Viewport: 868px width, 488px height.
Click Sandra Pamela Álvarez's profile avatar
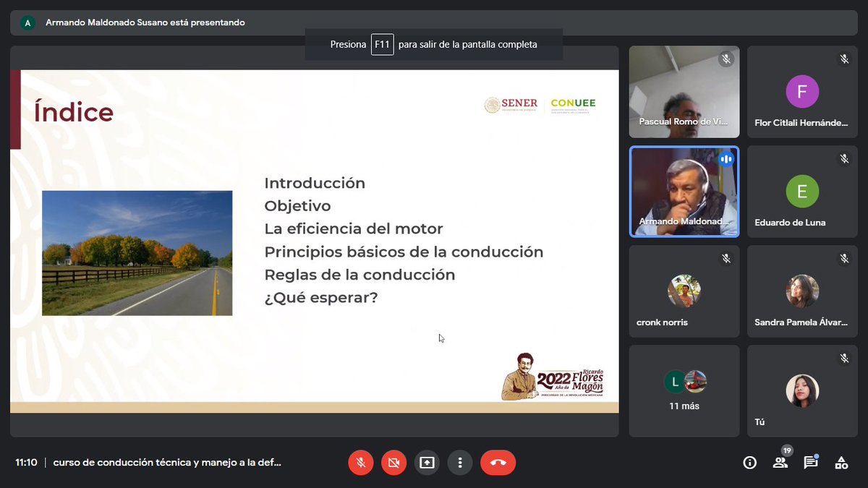pyautogui.click(x=802, y=291)
